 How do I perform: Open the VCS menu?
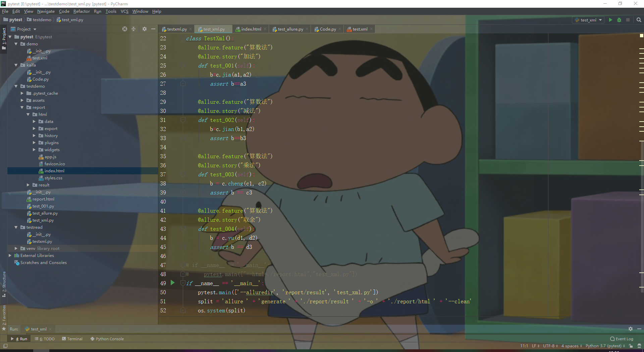click(x=124, y=11)
